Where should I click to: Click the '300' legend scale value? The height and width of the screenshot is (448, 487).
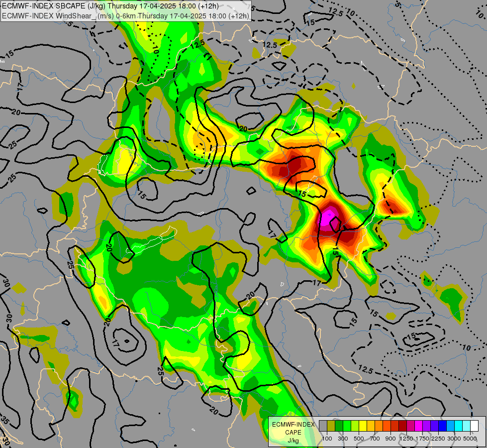click(343, 439)
